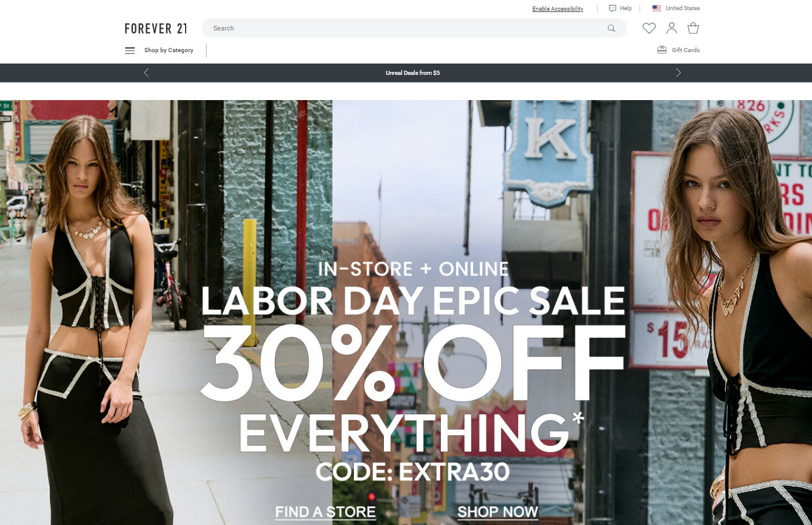812x525 pixels.
Task: Click the SHOP NOW link
Action: coord(498,512)
